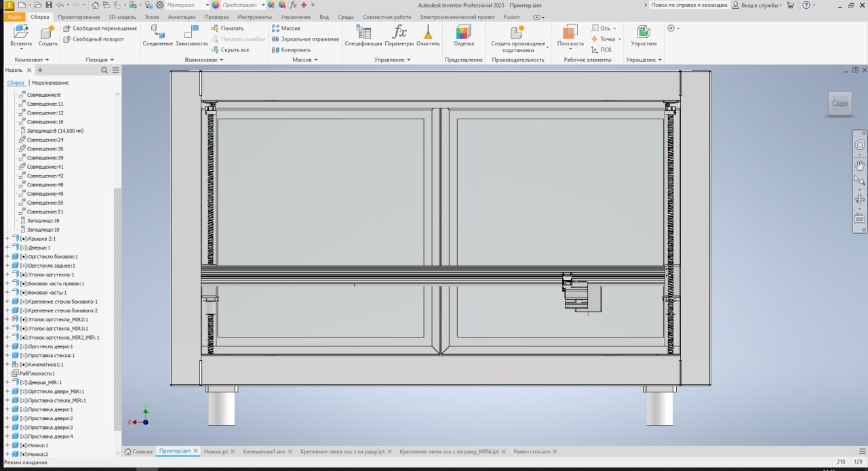
Task: Click Показать relationships button
Action: pos(227,28)
